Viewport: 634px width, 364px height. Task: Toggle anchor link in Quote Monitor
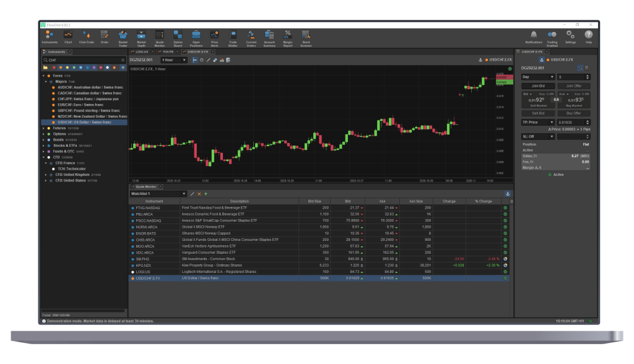[x=508, y=194]
